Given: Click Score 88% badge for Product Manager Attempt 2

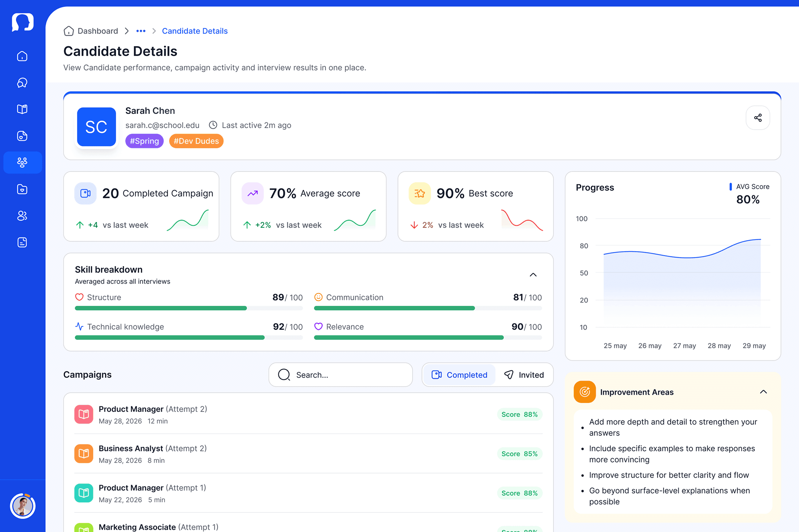Looking at the screenshot, I should tap(519, 414).
